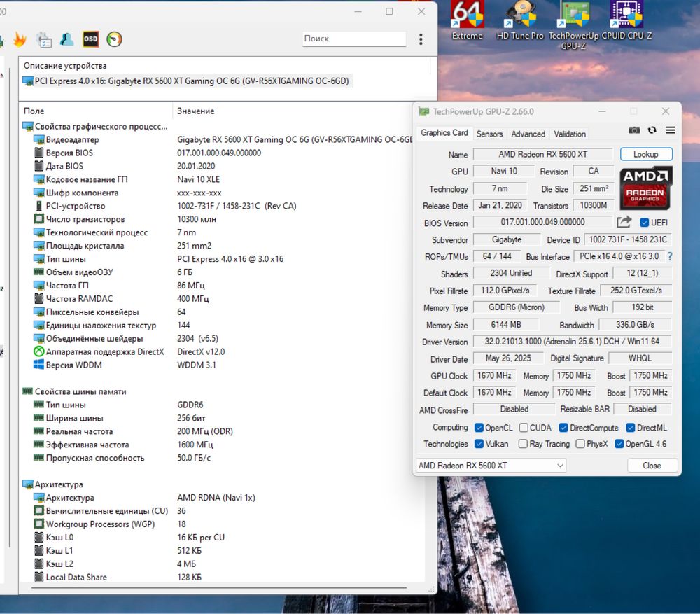
Task: Click the BIOS export share icon in GPU-Z
Action: point(624,221)
